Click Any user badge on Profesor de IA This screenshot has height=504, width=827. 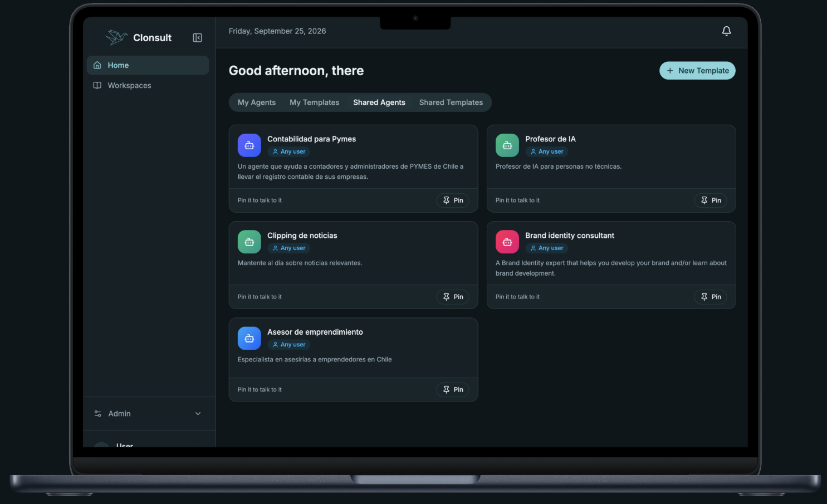coord(546,151)
